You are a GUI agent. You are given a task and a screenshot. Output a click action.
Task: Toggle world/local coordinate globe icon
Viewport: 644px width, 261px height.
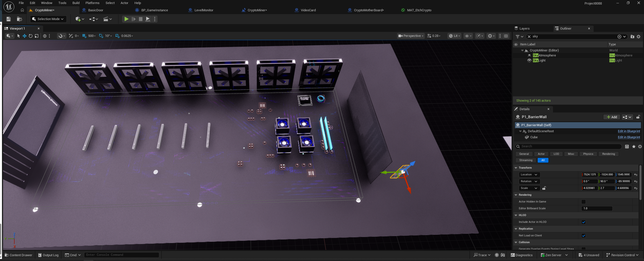[45, 36]
